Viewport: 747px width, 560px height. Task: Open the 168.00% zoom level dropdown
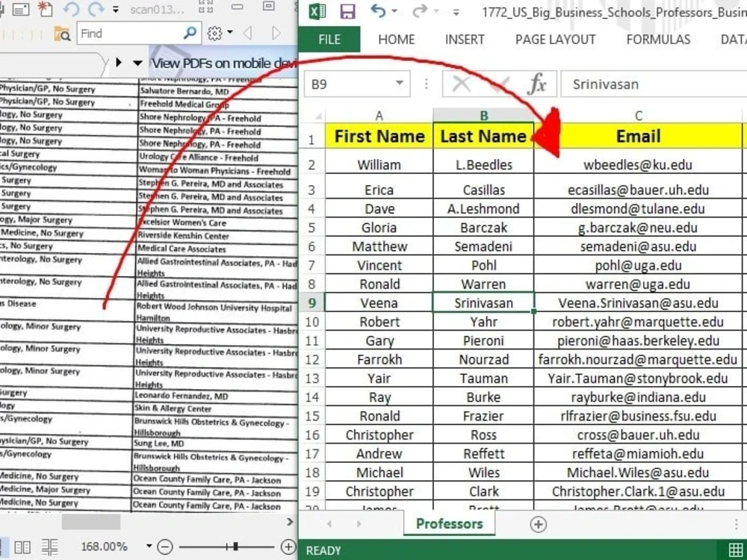coord(149,547)
